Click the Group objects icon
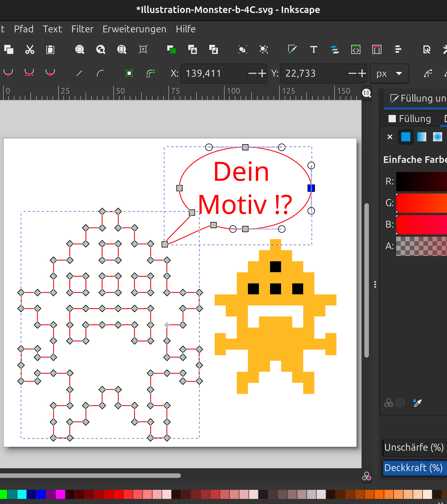 tap(242, 50)
